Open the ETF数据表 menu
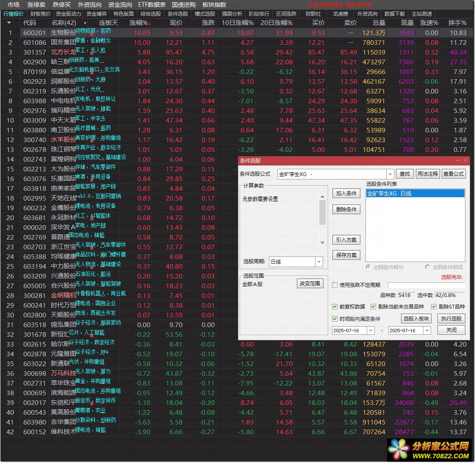This screenshot has width=476, height=463. point(152,5)
